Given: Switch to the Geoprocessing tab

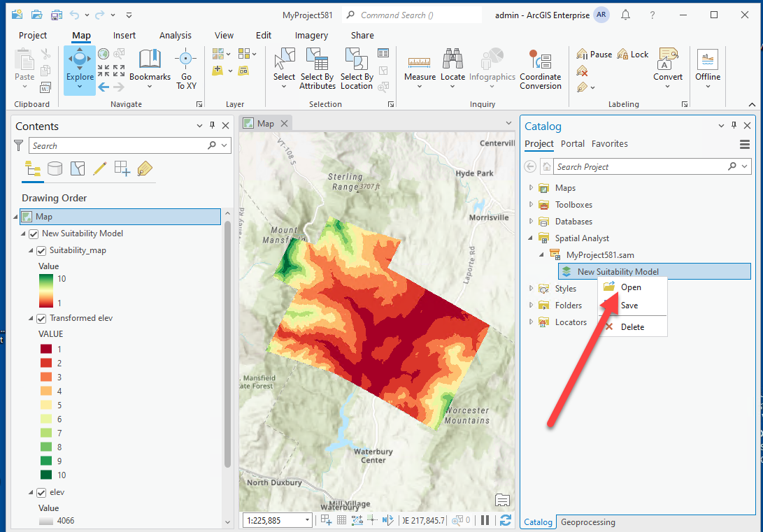Looking at the screenshot, I should coord(587,522).
